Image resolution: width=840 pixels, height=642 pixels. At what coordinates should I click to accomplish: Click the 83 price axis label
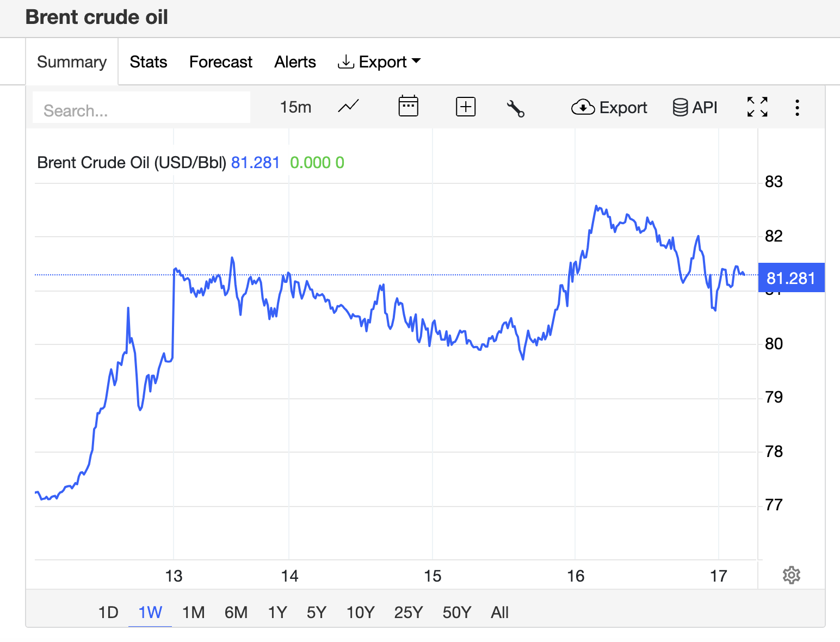[774, 182]
